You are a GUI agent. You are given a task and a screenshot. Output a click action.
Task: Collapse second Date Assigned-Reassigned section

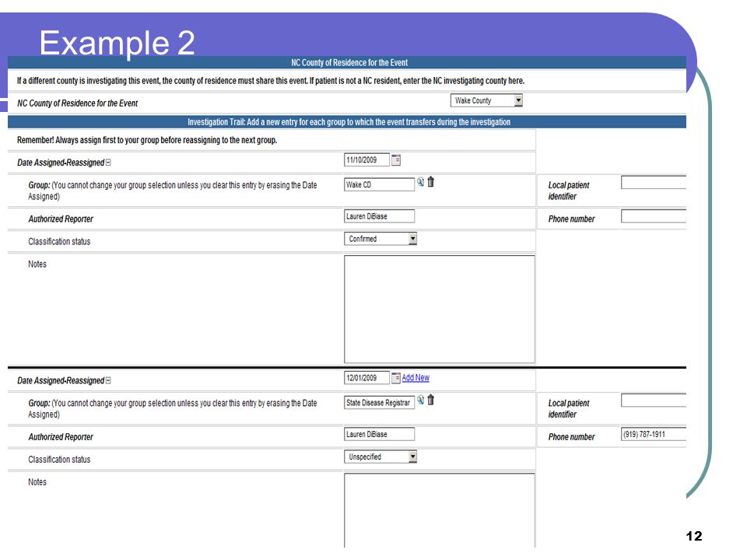point(108,380)
